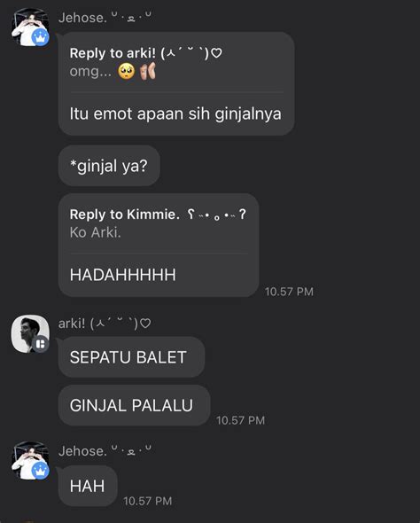The image size is (420, 523).
Task: Open the 'Reply to Kimmie.' quoted header
Action: (x=158, y=215)
